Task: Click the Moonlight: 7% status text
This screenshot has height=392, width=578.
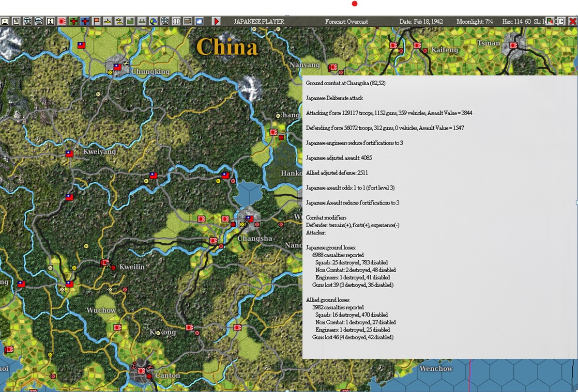Action: pos(475,21)
